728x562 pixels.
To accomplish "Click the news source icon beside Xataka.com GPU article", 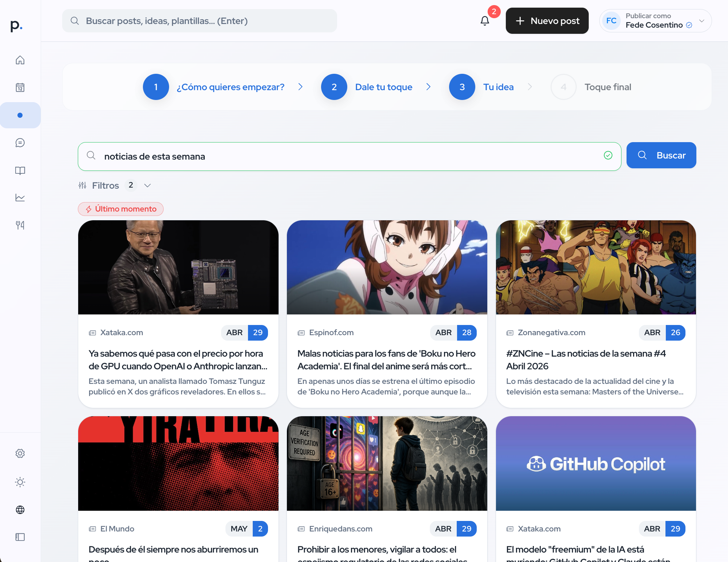I will [x=92, y=333].
